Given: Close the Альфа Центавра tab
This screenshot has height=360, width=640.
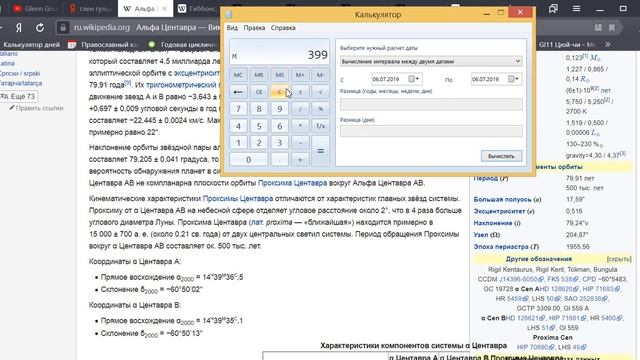Looking at the screenshot, I should (x=164, y=9).
